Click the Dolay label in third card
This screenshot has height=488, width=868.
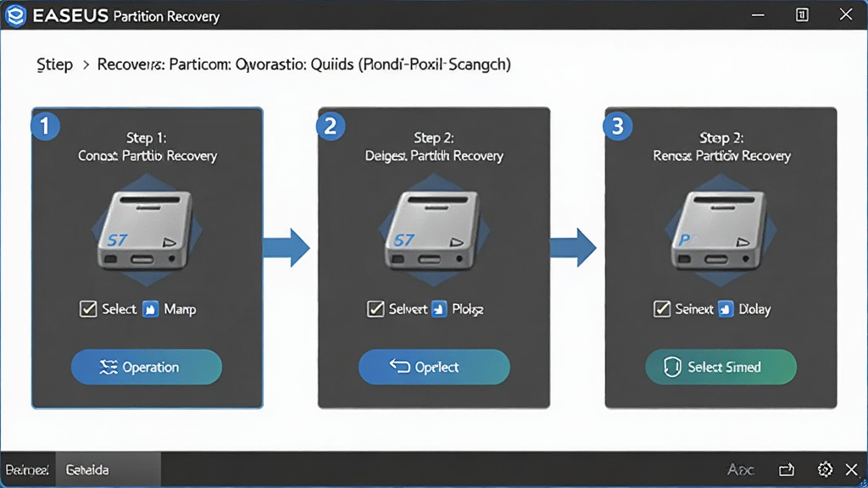(x=754, y=309)
